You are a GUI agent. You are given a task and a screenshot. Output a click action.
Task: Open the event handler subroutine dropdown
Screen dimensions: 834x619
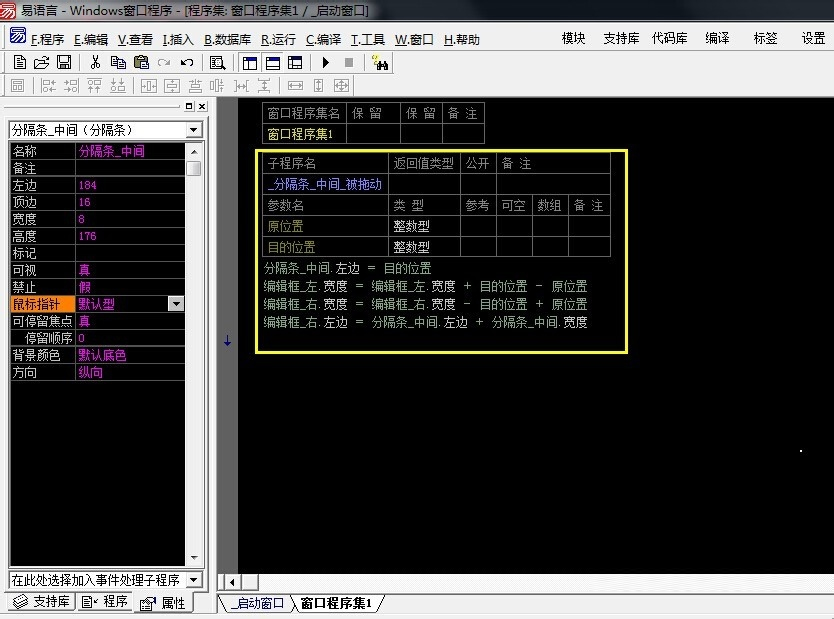point(194,580)
